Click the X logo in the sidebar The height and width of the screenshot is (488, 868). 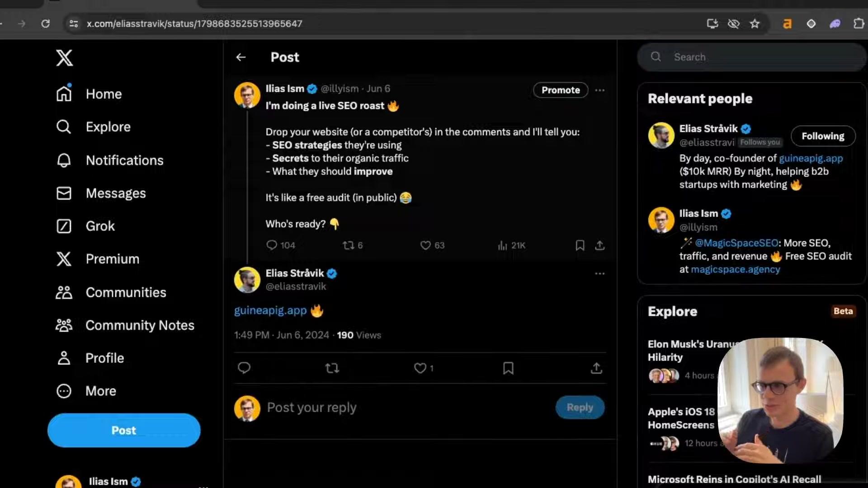[x=64, y=58]
